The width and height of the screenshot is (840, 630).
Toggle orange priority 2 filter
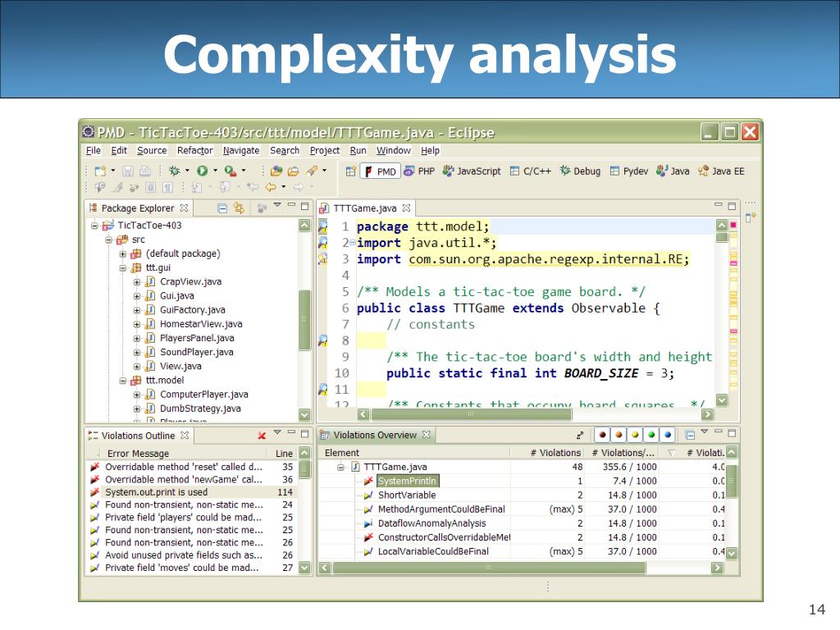pyautogui.click(x=619, y=435)
